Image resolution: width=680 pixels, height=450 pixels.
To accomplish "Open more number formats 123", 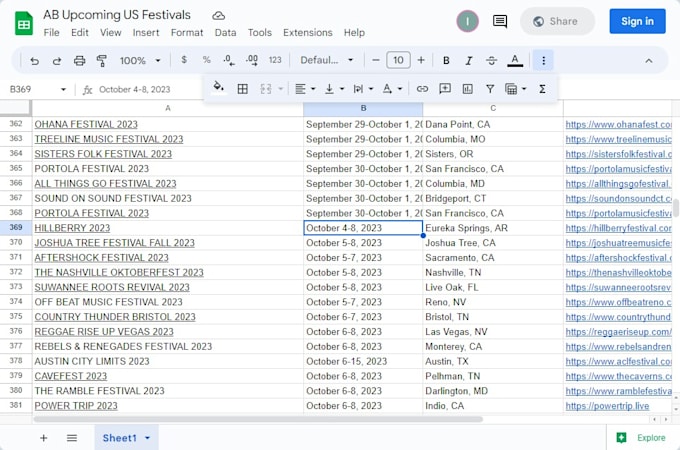I will [275, 60].
